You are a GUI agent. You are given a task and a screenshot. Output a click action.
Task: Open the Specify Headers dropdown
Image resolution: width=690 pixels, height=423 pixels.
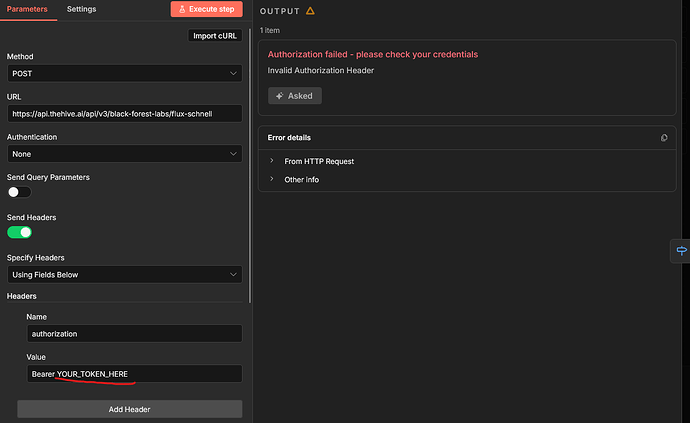[124, 274]
